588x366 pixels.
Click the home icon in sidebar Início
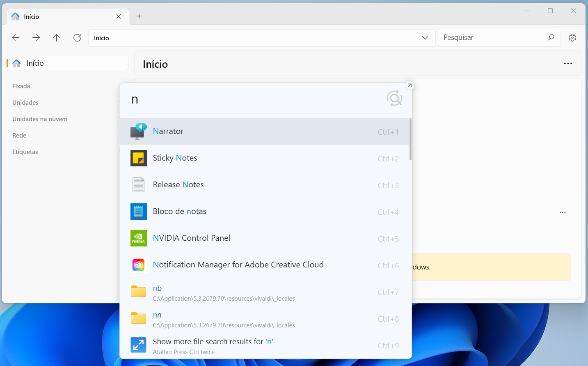(x=16, y=63)
